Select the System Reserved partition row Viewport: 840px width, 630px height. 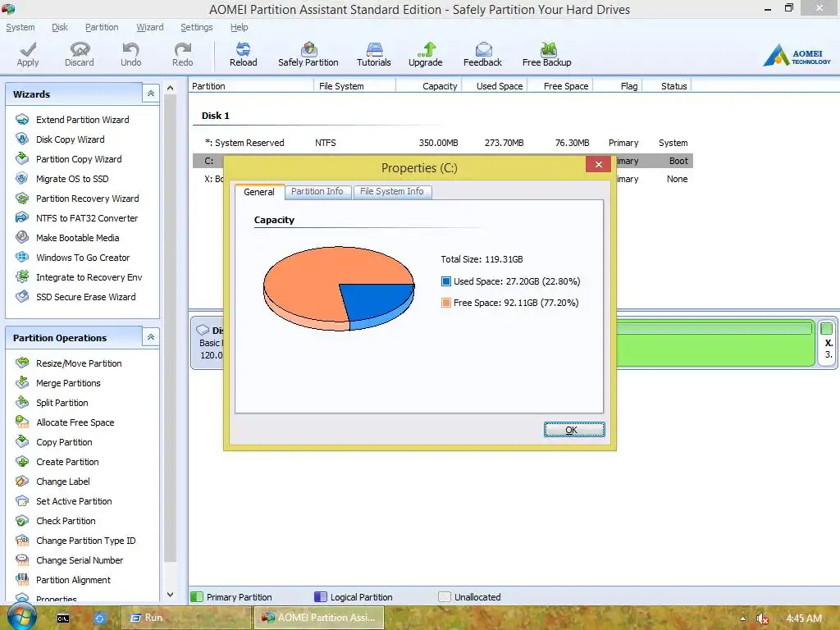point(442,143)
